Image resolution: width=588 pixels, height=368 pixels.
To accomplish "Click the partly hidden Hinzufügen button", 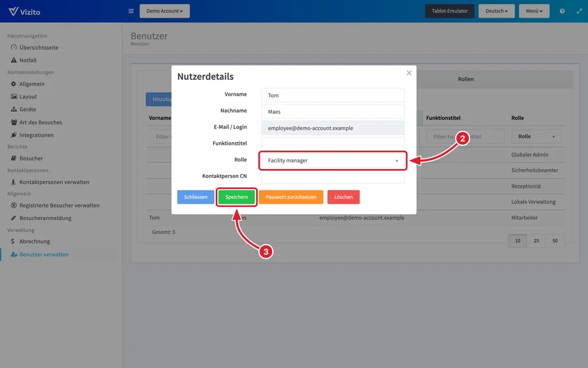I will pyautogui.click(x=159, y=99).
